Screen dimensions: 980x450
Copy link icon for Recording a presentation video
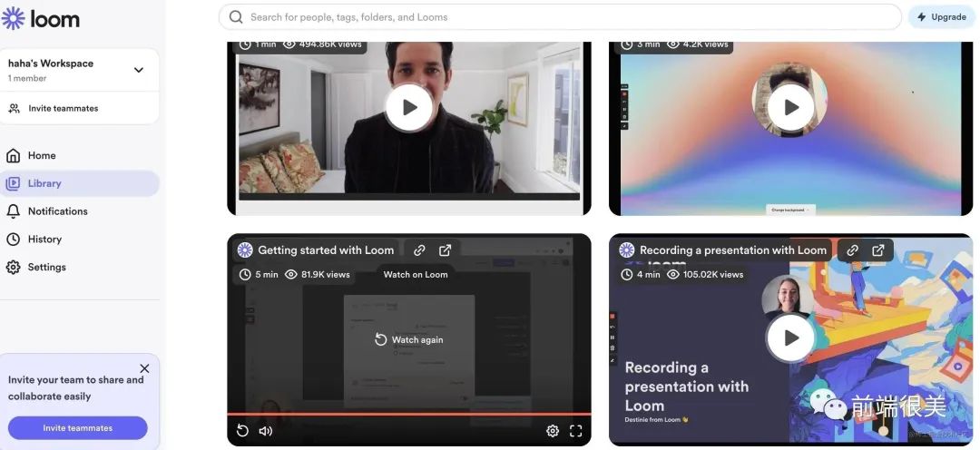click(852, 250)
